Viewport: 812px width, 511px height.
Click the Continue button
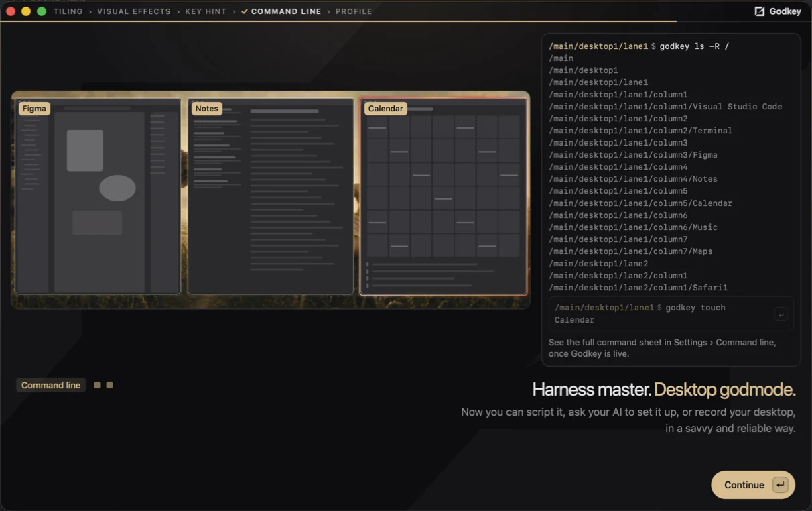pos(753,485)
